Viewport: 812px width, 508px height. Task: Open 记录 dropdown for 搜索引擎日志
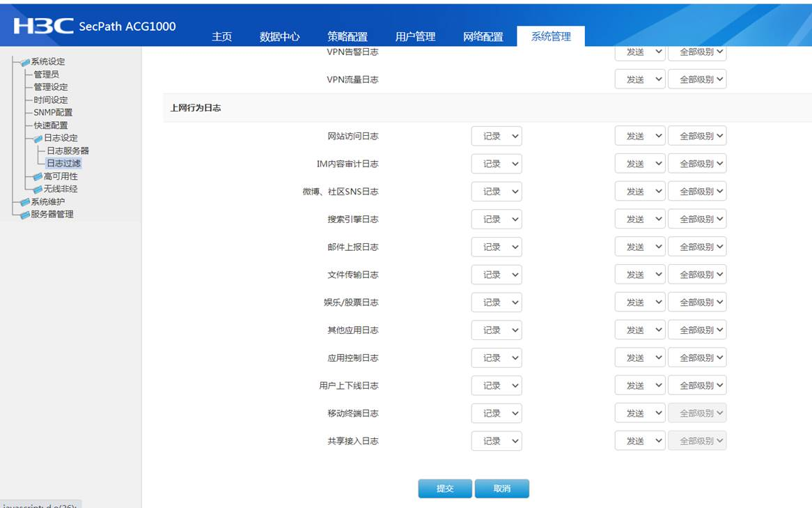[497, 220]
